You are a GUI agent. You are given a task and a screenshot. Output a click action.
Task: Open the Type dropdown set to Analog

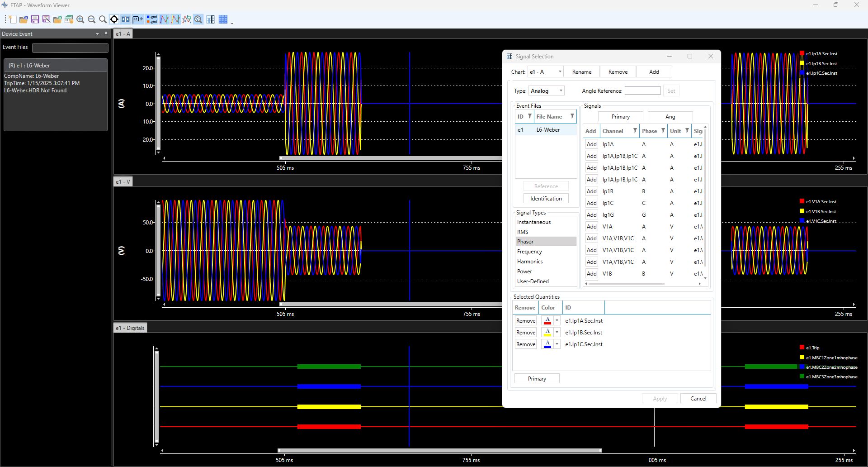pos(547,91)
